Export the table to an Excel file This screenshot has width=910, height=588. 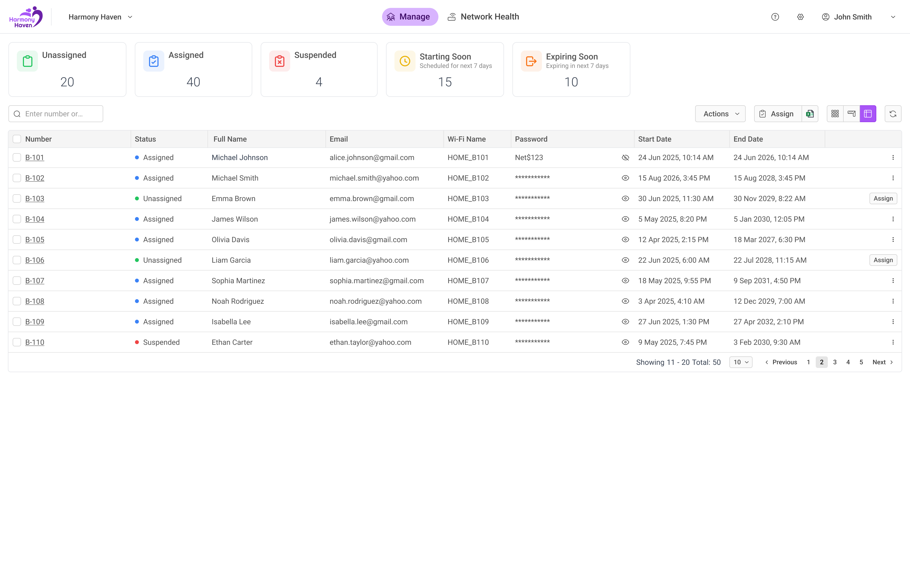pyautogui.click(x=810, y=114)
